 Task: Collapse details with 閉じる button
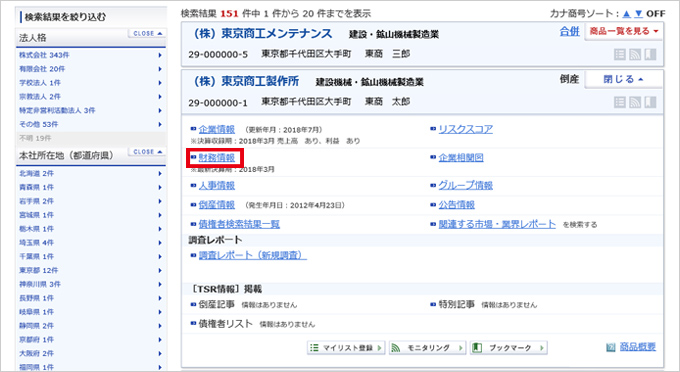pos(624,79)
